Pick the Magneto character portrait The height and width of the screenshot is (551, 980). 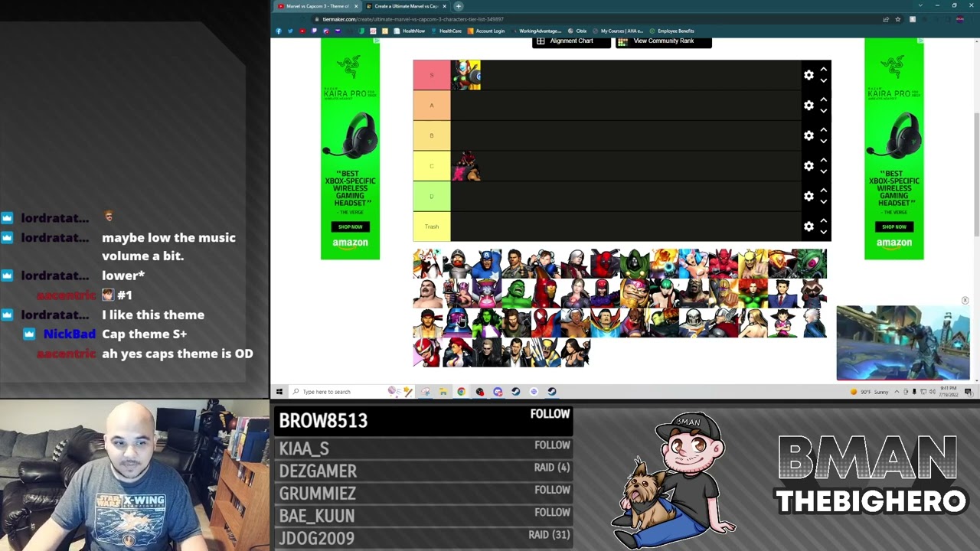point(605,293)
